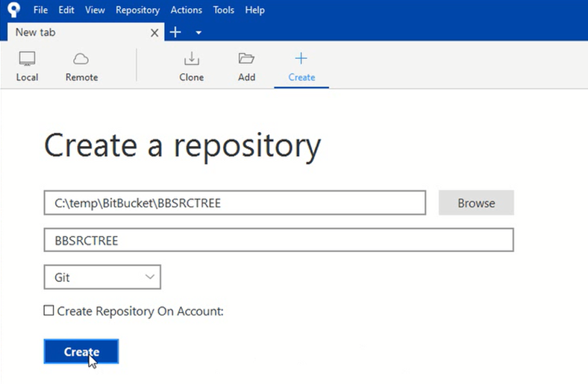Close the New tab
588x384 pixels.
pos(154,33)
